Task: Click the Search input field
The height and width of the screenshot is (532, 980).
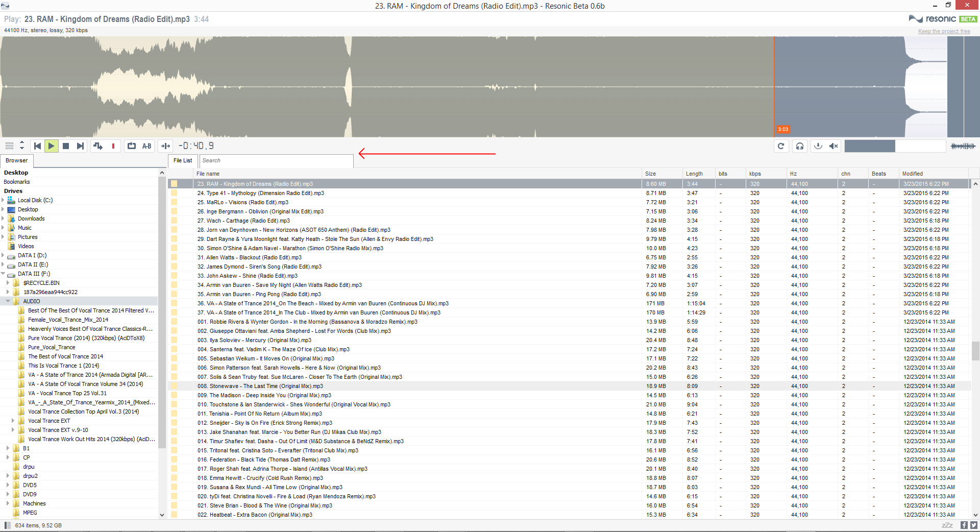Action: click(x=276, y=160)
